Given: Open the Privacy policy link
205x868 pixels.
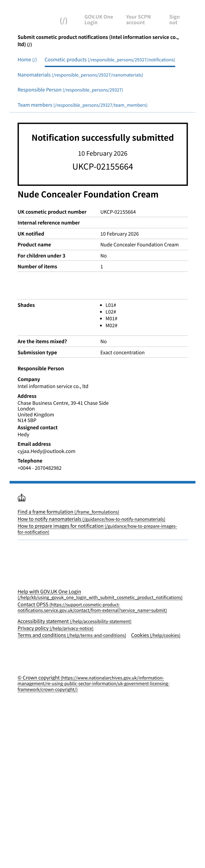Looking at the screenshot, I should pos(55,628).
